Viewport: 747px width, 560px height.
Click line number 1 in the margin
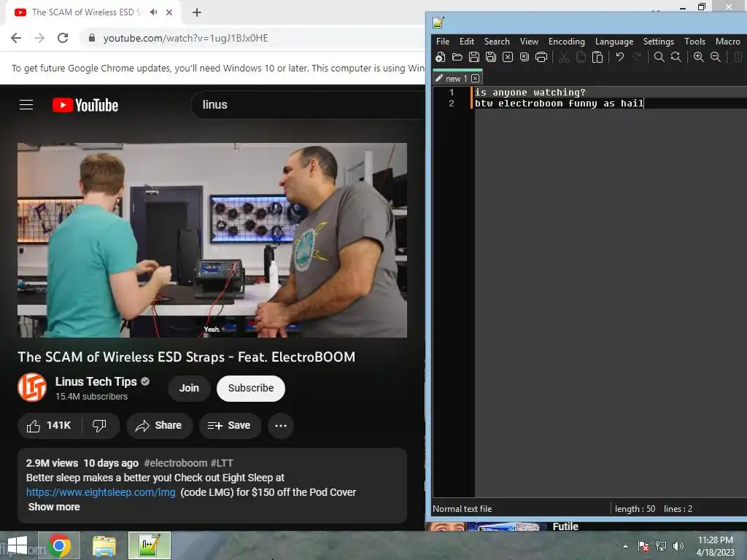coord(451,93)
